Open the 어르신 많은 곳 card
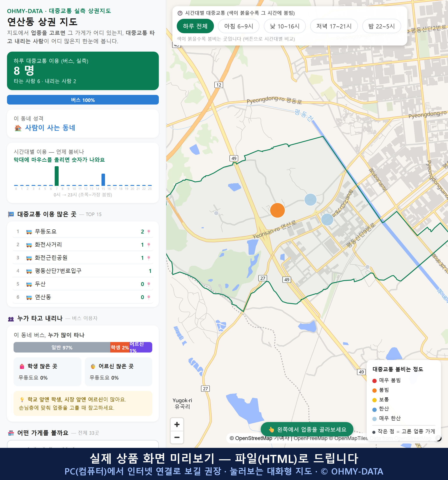 click(x=119, y=372)
